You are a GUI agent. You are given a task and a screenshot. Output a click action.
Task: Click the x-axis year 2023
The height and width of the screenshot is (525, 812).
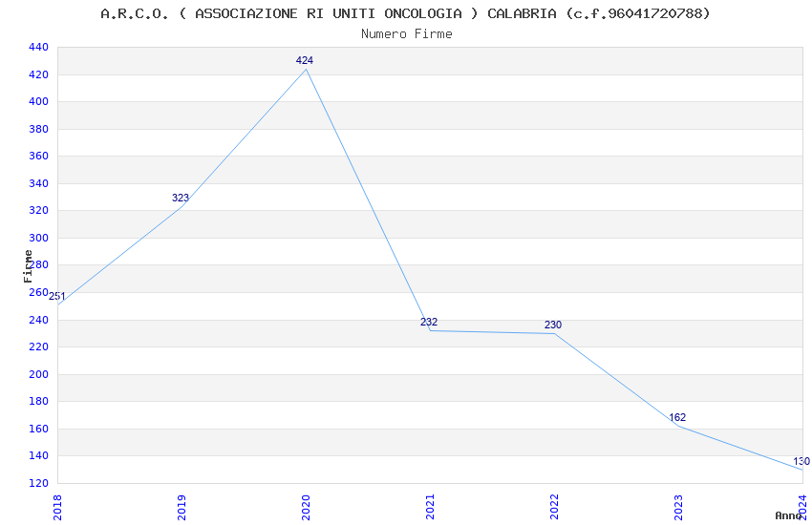pos(678,508)
